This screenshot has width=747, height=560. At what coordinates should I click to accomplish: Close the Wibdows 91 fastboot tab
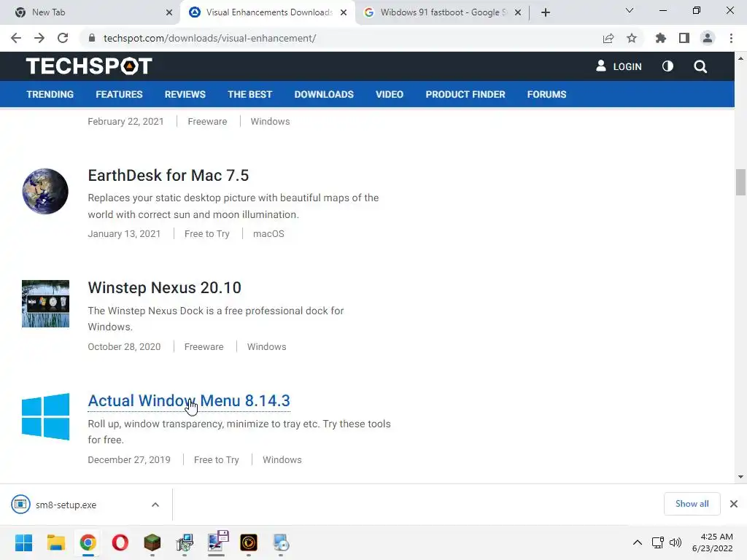click(x=518, y=12)
